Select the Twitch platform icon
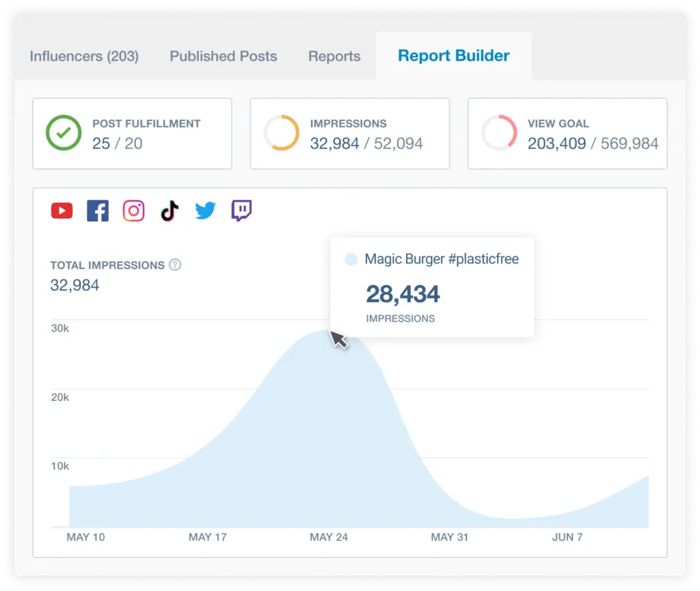Image resolution: width=700 pixels, height=591 pixels. 241,211
